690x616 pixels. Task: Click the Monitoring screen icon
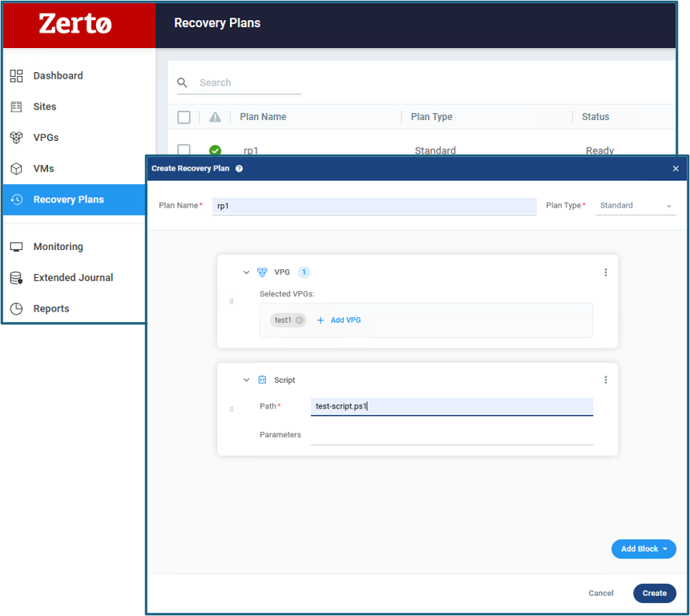pyautogui.click(x=16, y=247)
